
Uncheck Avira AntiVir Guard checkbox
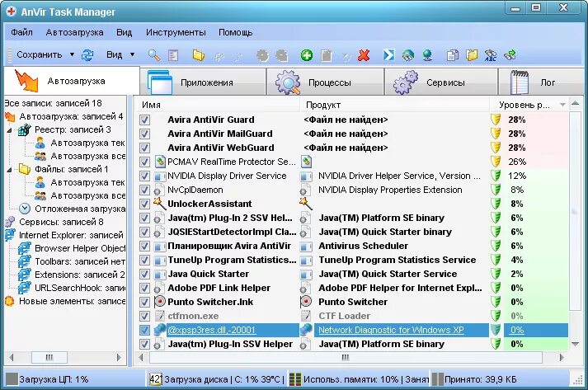pos(144,120)
